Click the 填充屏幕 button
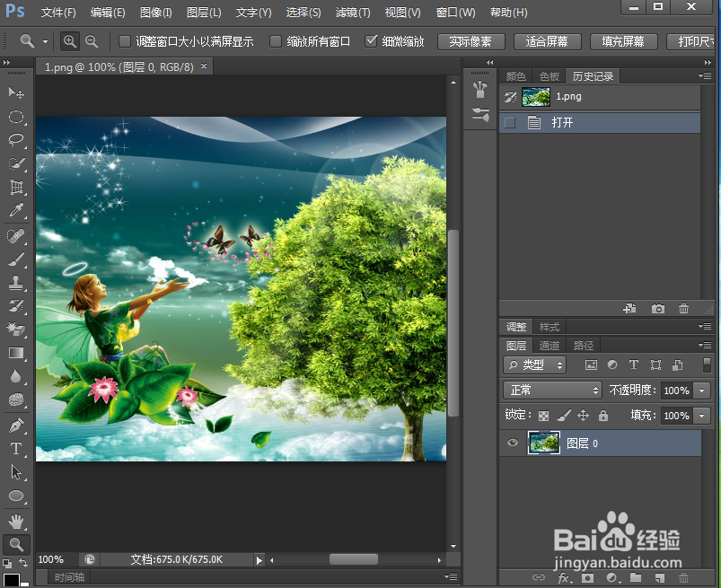Screen dimensions: 721x588 pyautogui.click(x=623, y=42)
